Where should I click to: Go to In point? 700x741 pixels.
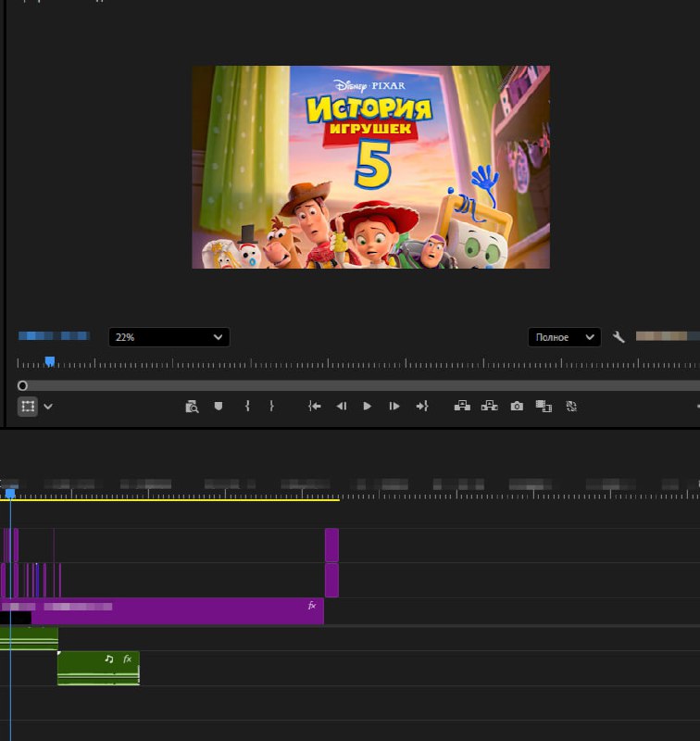click(315, 406)
